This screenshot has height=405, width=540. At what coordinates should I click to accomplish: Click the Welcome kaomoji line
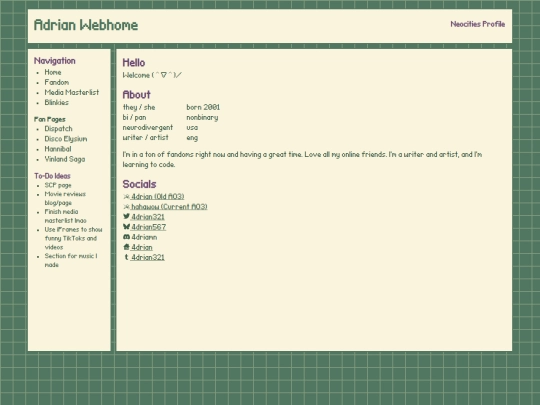click(x=152, y=75)
